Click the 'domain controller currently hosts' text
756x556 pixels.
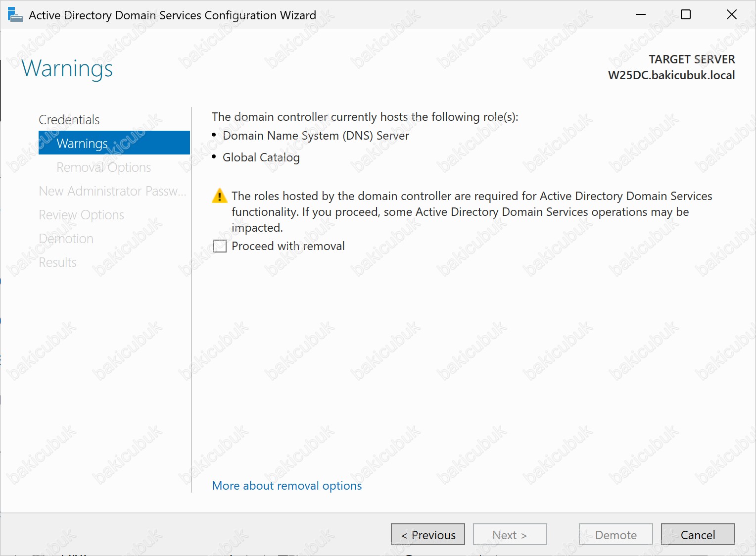(365, 117)
